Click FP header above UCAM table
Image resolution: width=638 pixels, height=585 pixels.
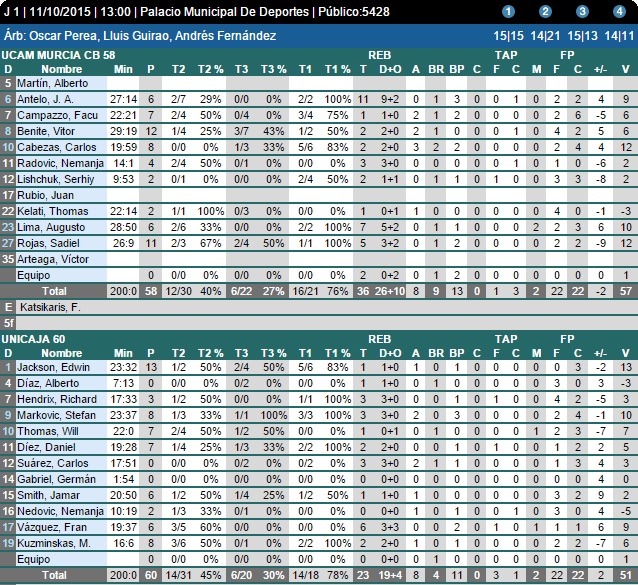567,55
